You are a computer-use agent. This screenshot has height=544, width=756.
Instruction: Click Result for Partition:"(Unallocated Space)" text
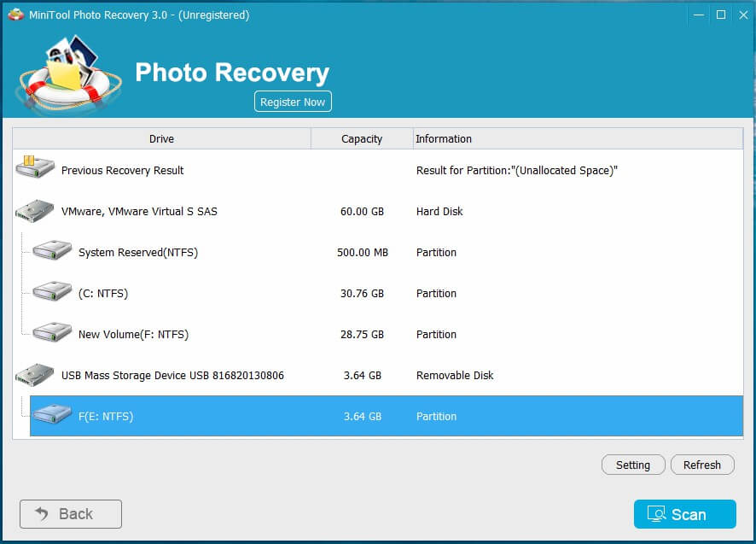pos(517,171)
